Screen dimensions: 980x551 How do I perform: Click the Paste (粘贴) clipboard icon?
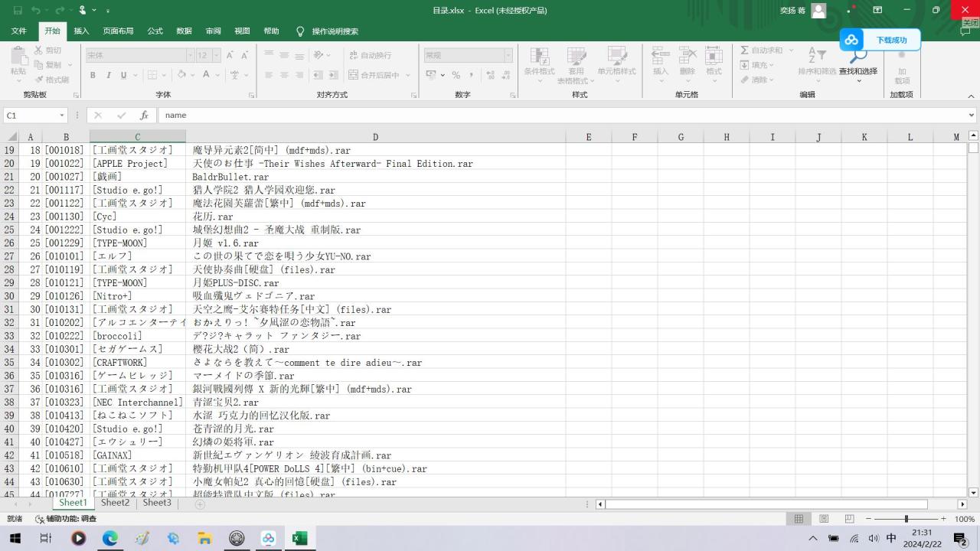18,55
